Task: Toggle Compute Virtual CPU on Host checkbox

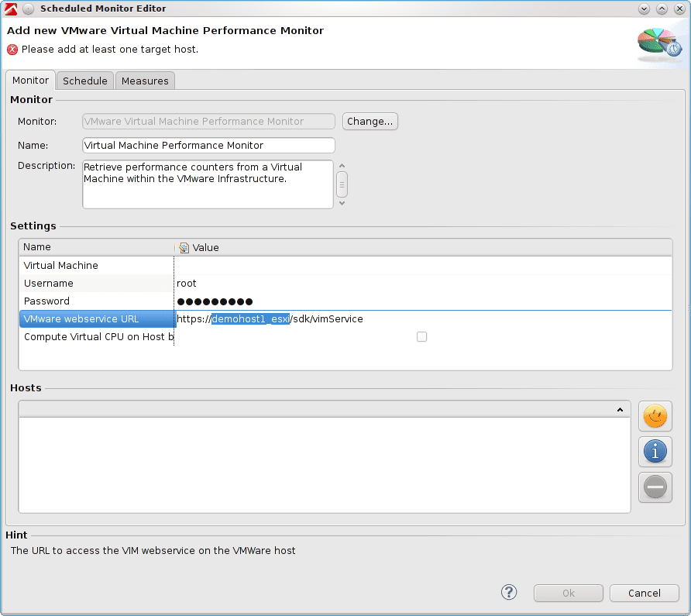Action: click(x=421, y=337)
